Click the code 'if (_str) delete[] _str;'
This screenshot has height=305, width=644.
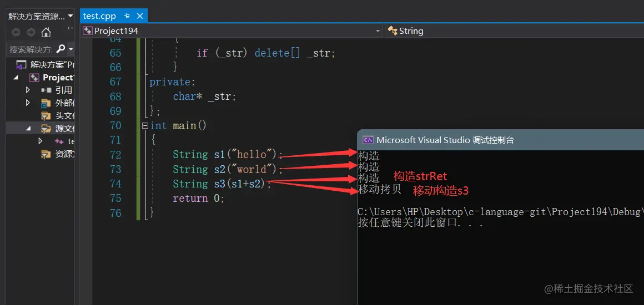[266, 53]
